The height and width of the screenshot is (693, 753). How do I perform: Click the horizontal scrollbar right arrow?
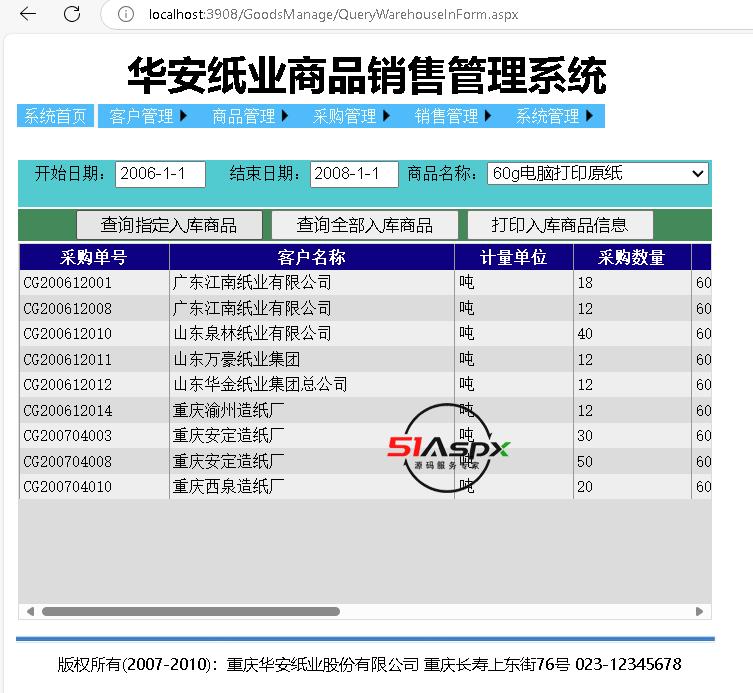[x=701, y=611]
